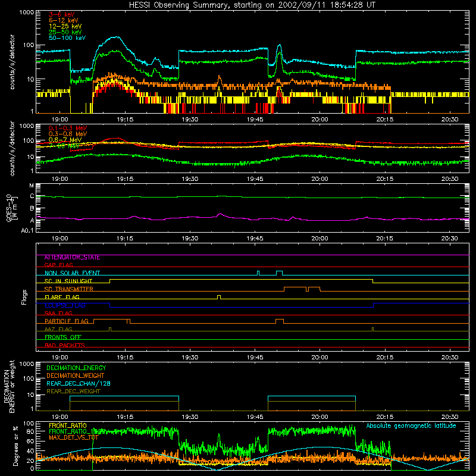Select the NON_SOLAR_EVENT flag label
476x476 pixels.
(x=72, y=273)
